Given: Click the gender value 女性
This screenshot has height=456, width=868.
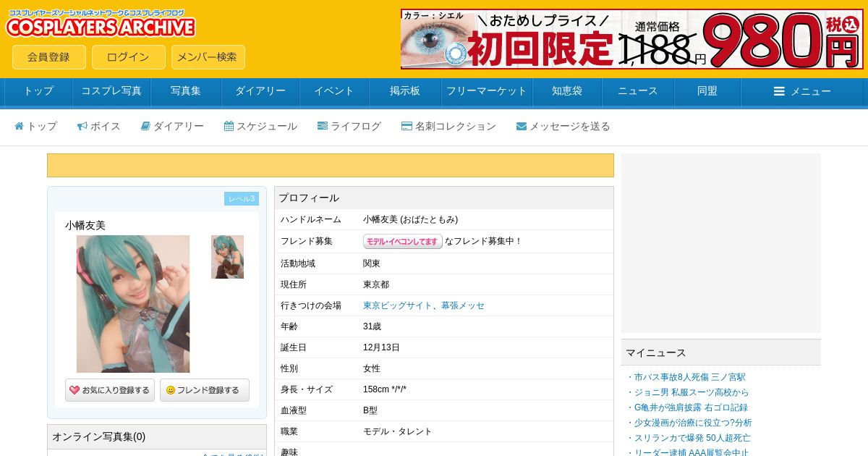Looking at the screenshot, I should [x=372, y=368].
